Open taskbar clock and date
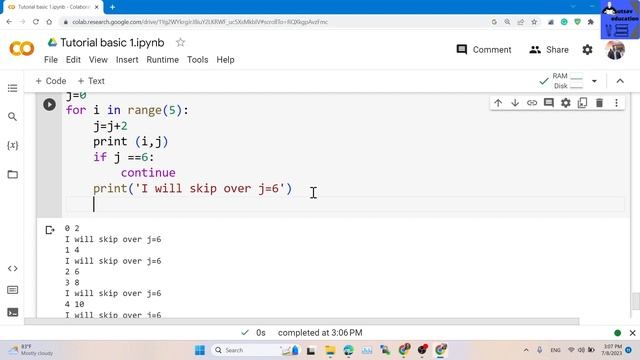The width and height of the screenshot is (640, 360). 612,350
